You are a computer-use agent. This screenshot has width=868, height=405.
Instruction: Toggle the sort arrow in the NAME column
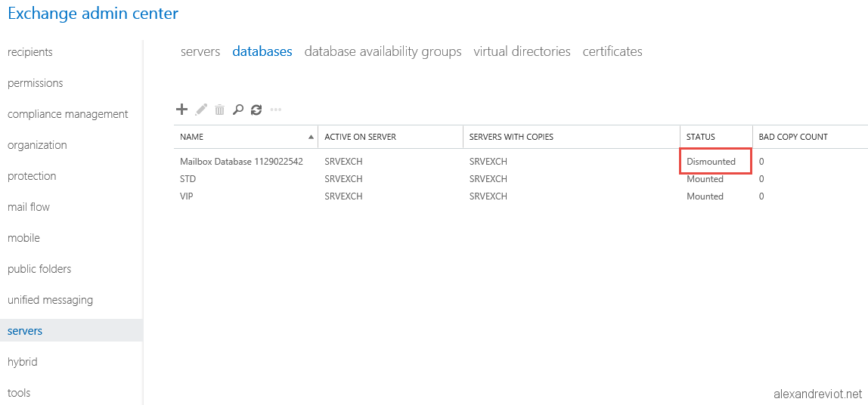(x=311, y=137)
